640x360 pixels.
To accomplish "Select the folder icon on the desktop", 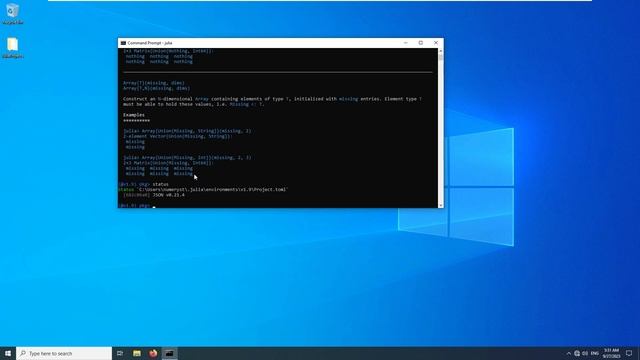I will click(13, 48).
